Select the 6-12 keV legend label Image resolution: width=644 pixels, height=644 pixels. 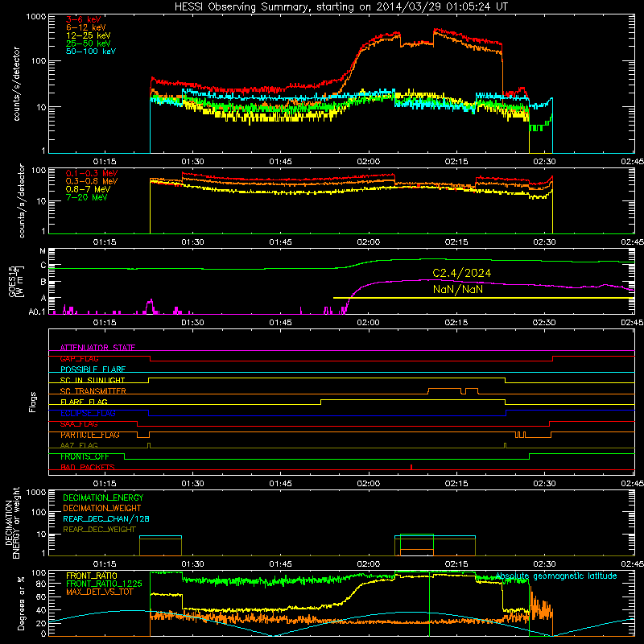[x=86, y=27]
